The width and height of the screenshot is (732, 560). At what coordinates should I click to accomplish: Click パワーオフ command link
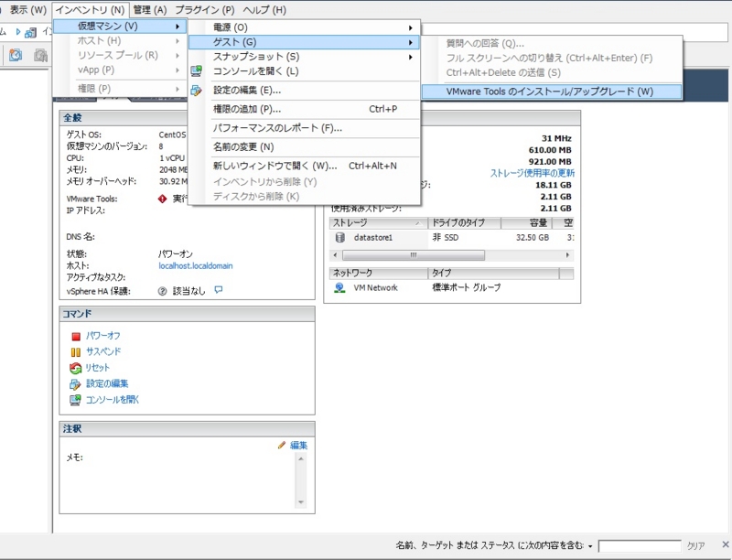click(103, 336)
